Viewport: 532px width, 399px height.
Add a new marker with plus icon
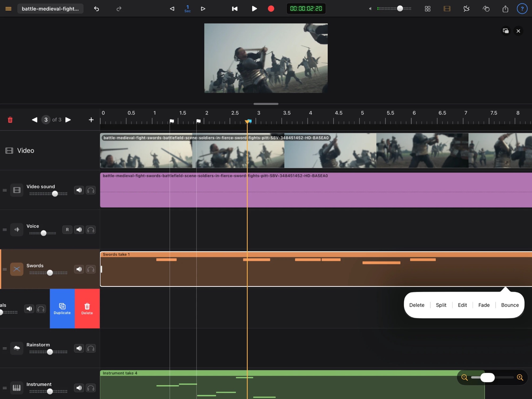tap(91, 120)
